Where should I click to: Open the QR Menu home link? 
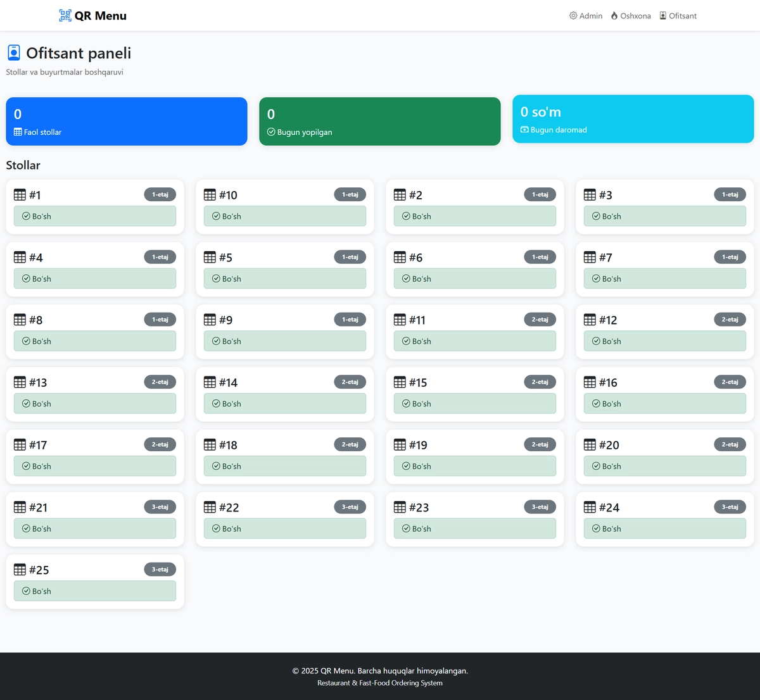pyautogui.click(x=93, y=16)
